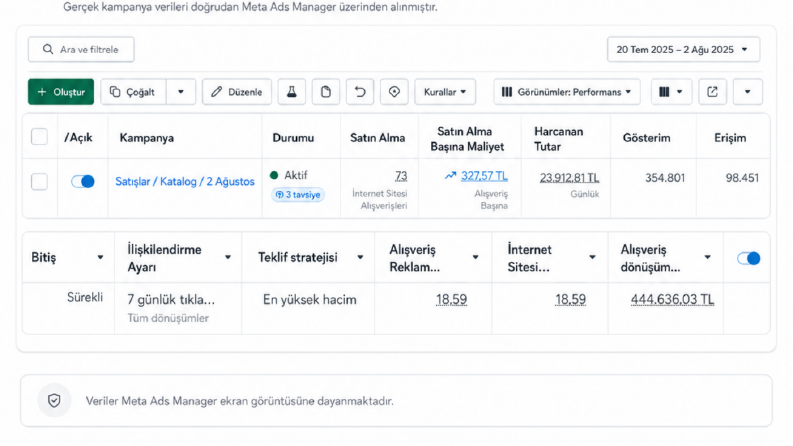Click the 3 tavsiye recommendation badge

coord(298,195)
